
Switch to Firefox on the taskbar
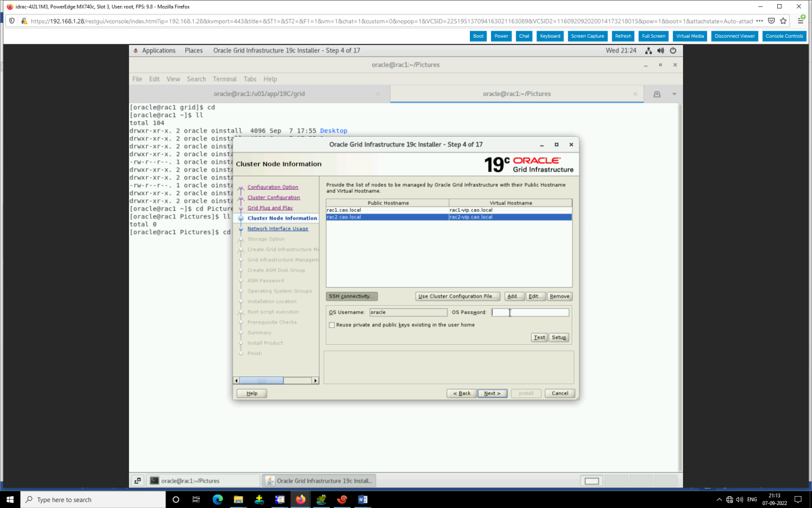tap(300, 499)
